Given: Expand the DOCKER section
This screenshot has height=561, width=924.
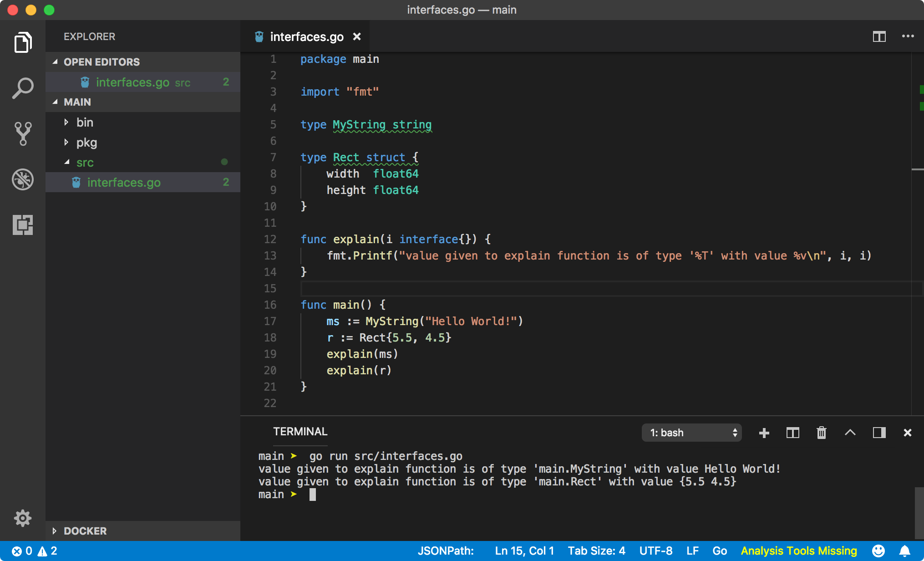Looking at the screenshot, I should pyautogui.click(x=85, y=531).
